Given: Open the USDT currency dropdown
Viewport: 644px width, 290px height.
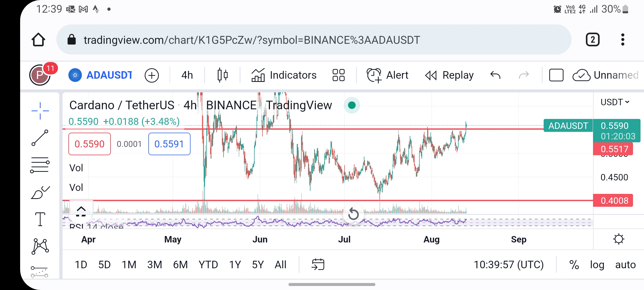Looking at the screenshot, I should tap(615, 102).
